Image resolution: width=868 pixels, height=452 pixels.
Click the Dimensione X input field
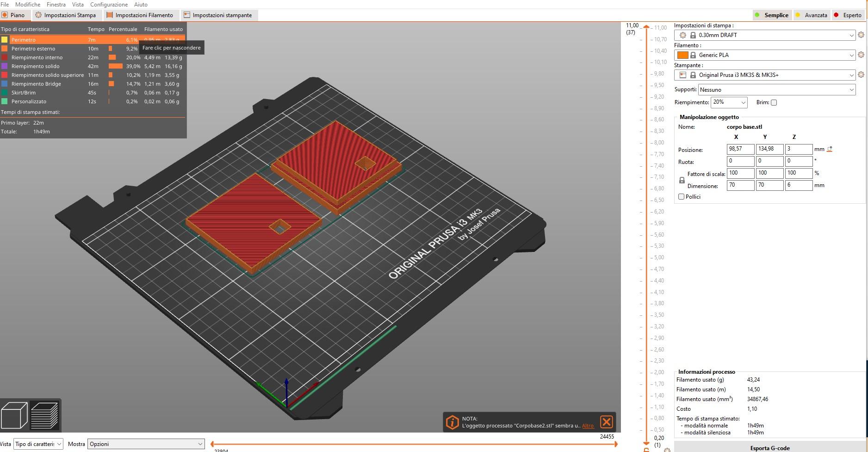(x=740, y=185)
